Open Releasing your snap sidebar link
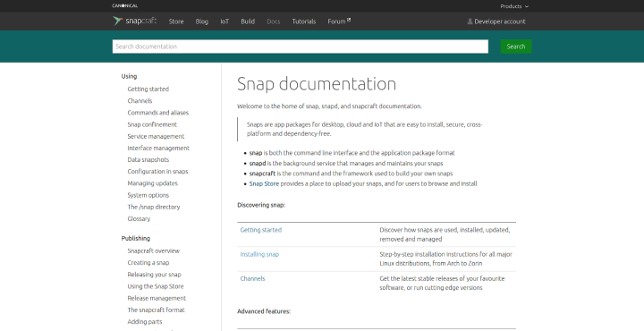644x331 pixels. coord(154,275)
